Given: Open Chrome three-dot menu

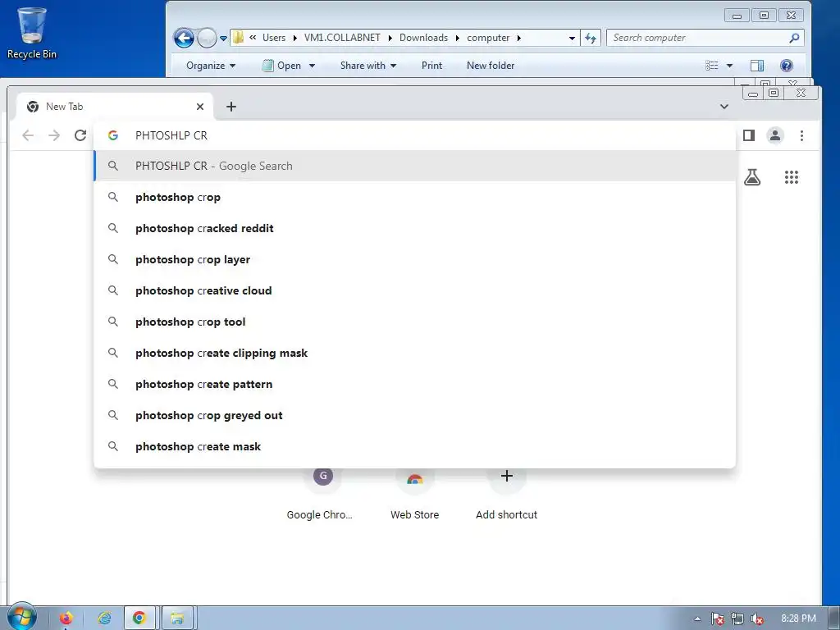Looking at the screenshot, I should [x=802, y=135].
